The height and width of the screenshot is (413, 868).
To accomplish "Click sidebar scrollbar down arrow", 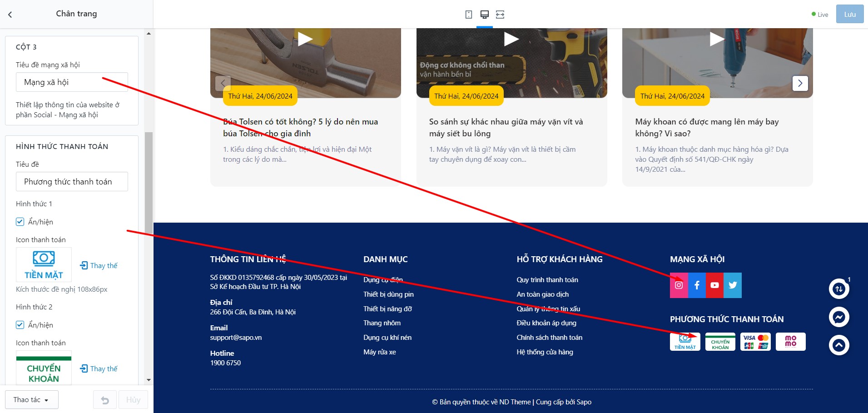I will (149, 380).
